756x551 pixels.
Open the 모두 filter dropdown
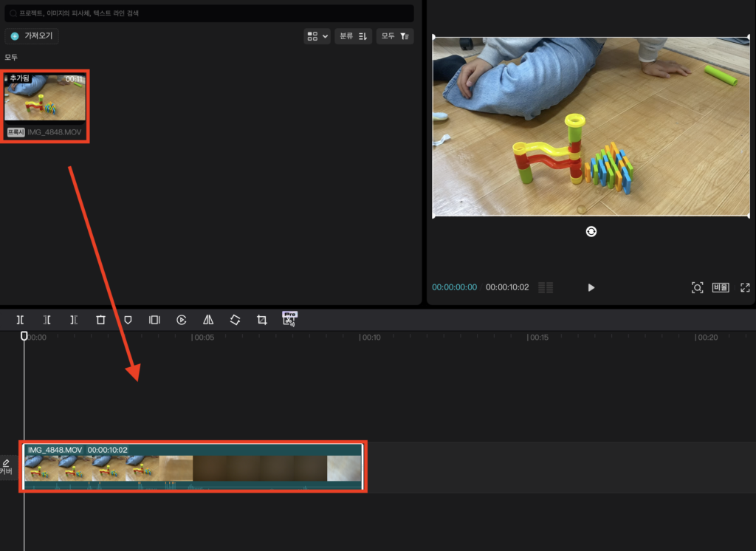[x=395, y=36]
